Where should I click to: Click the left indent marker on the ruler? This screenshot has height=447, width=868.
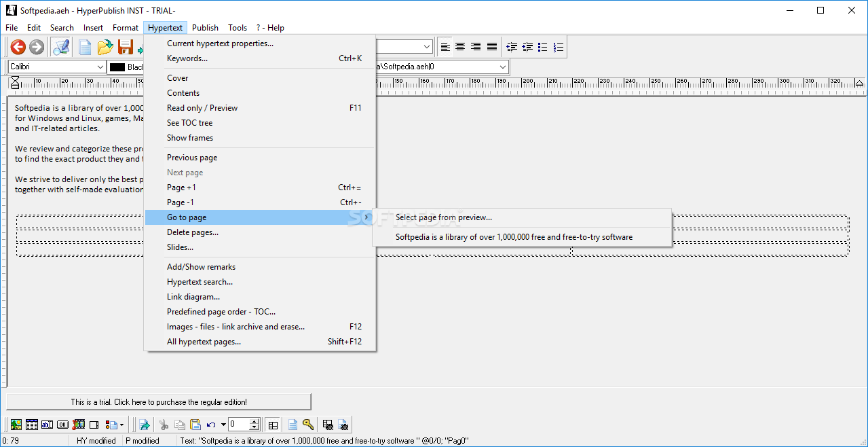(15, 83)
